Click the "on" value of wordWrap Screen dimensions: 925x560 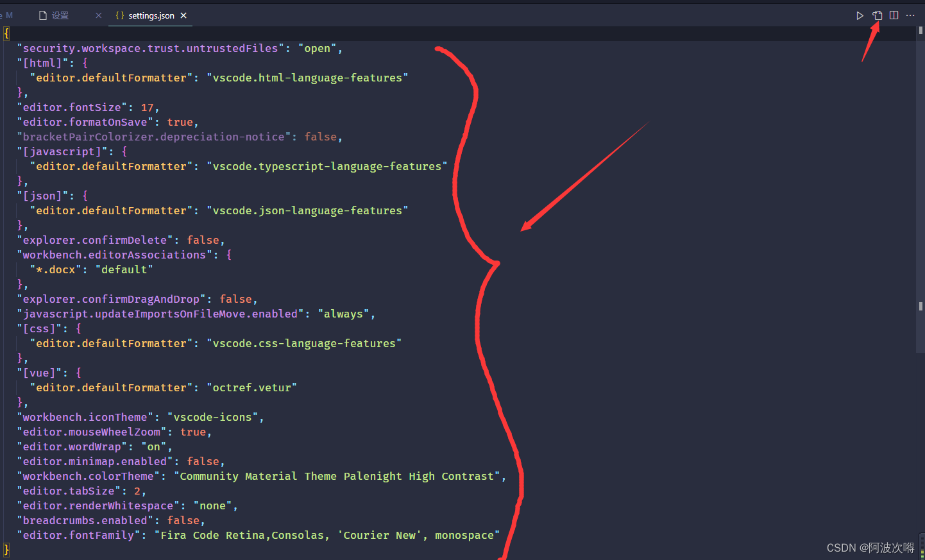click(x=154, y=446)
